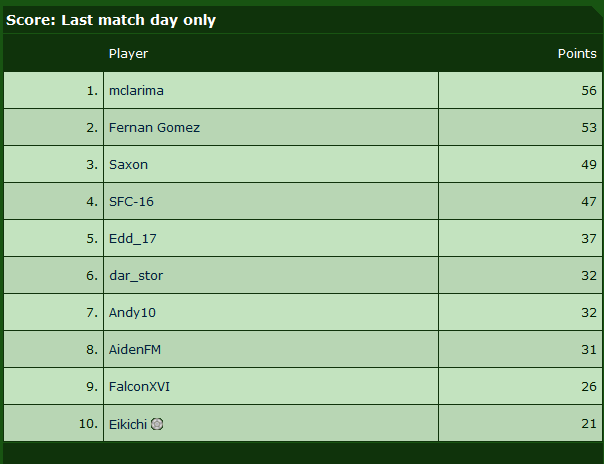Click the badge icon next to Eikichi
Image resolution: width=604 pixels, height=464 pixels.
coord(157,424)
